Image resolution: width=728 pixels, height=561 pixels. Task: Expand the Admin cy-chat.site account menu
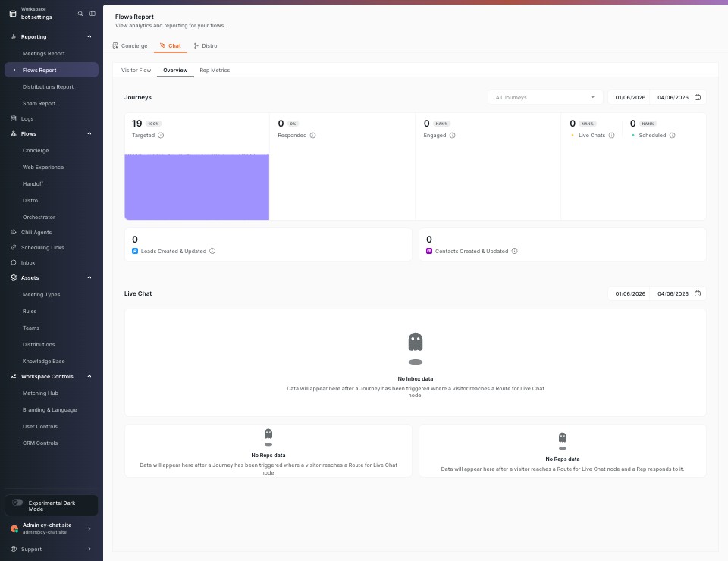click(x=89, y=528)
